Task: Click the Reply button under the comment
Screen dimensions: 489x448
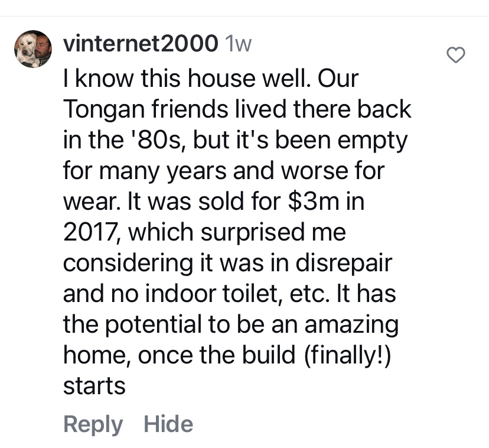Action: [x=93, y=424]
